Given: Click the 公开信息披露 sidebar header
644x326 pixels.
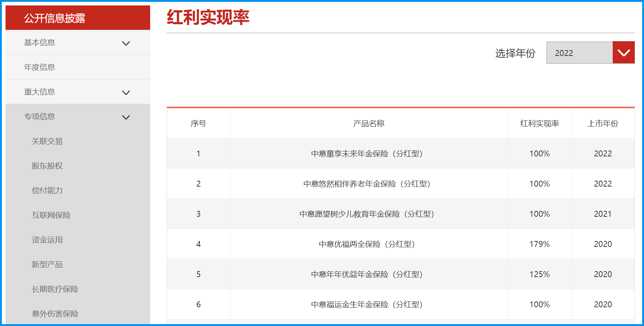Looking at the screenshot, I should click(x=55, y=18).
